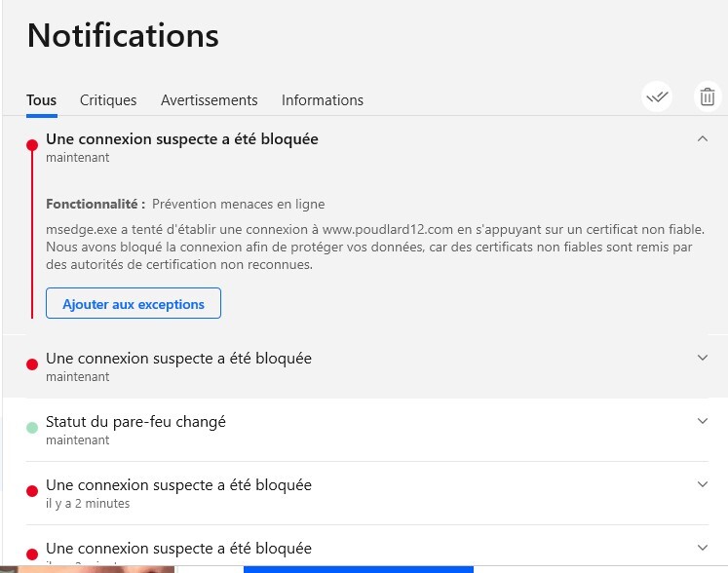This screenshot has width=728, height=573.
Task: Mark all notifications as read
Action: pos(658,96)
